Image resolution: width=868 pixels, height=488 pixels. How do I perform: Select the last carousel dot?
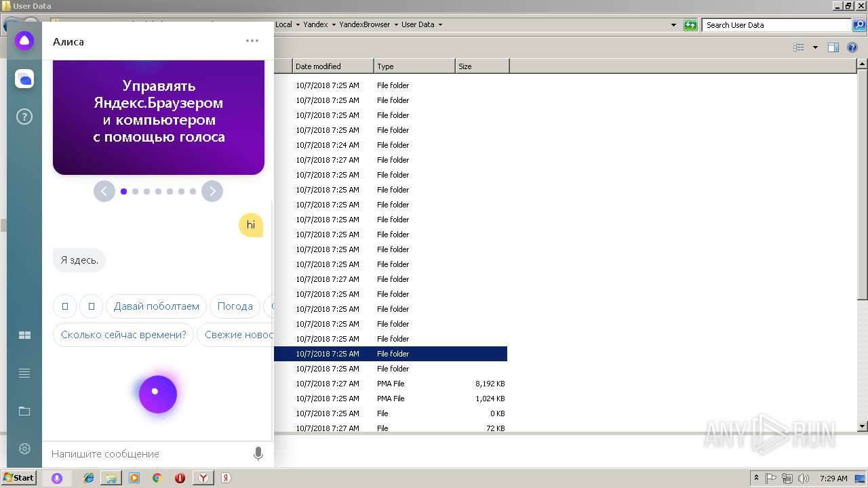(193, 191)
